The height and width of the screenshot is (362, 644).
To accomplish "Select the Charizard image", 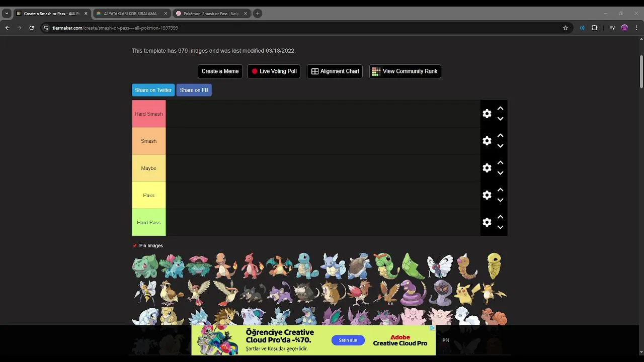I will click(x=279, y=266).
